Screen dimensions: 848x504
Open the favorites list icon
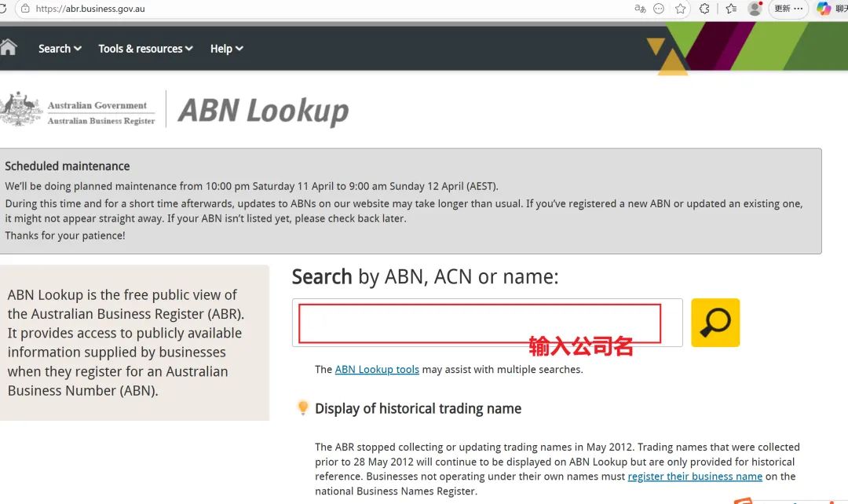click(x=731, y=9)
